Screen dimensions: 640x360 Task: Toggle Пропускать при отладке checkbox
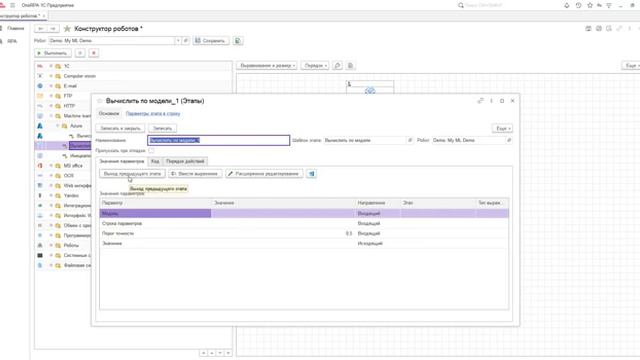coord(151,151)
